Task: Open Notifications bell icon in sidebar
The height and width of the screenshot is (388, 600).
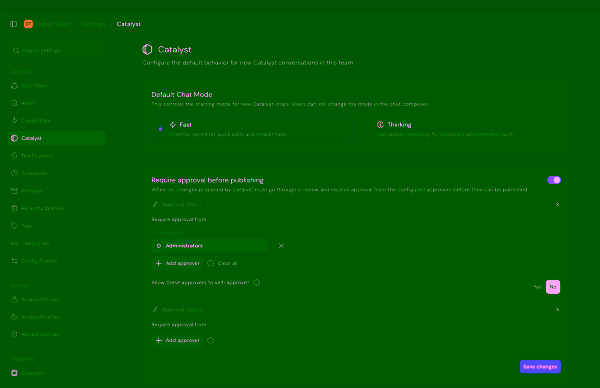Action: tap(15, 156)
